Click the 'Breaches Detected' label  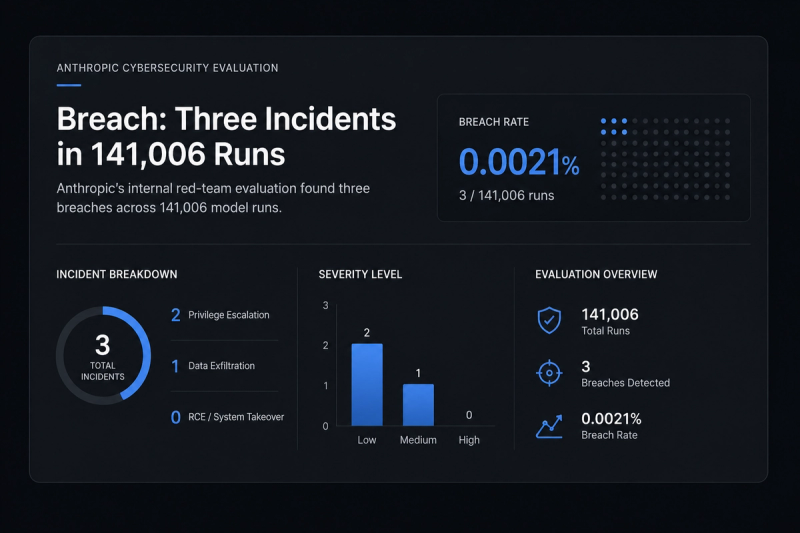click(626, 383)
